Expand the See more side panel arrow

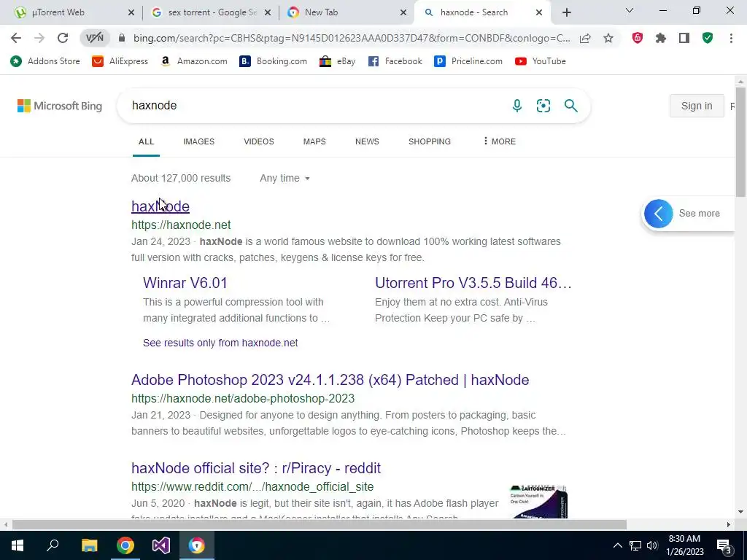(659, 214)
